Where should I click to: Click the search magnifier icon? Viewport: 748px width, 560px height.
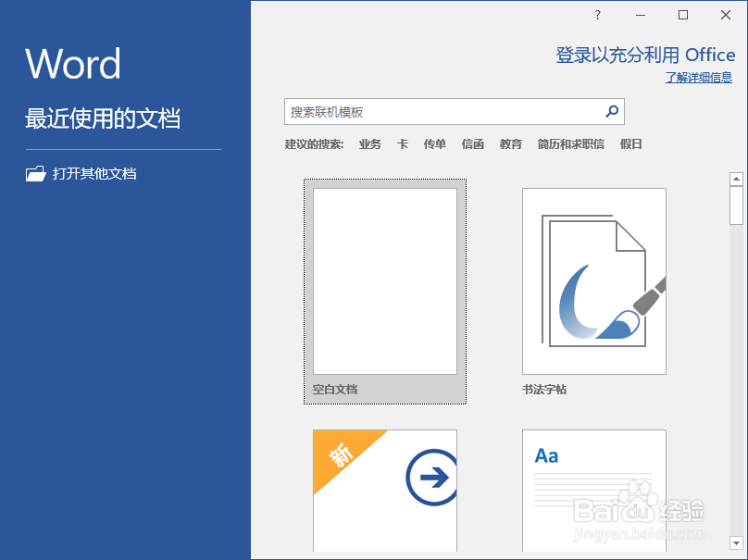(612, 112)
